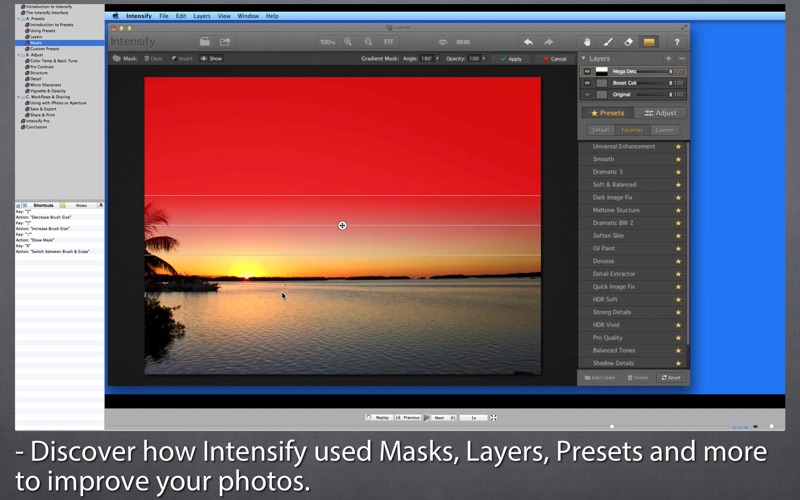Select the Default presets filter
Image resolution: width=800 pixels, height=500 pixels.
pos(601,130)
